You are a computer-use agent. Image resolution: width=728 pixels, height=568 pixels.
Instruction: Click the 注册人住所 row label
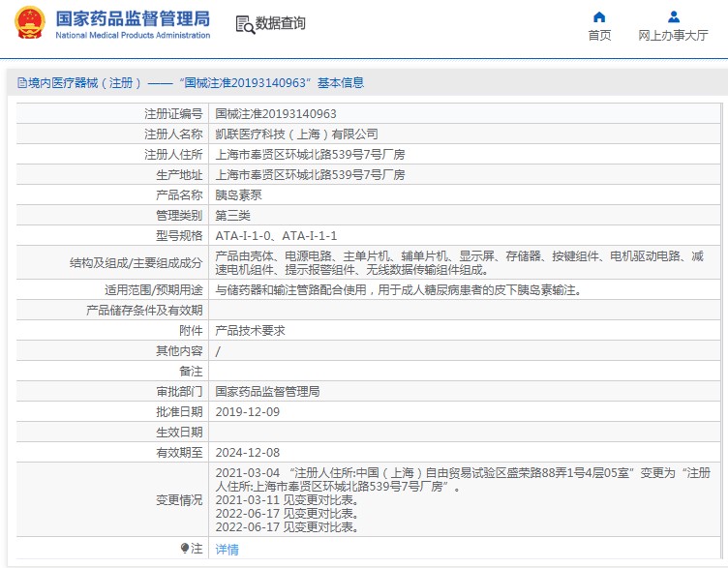pyautogui.click(x=173, y=155)
